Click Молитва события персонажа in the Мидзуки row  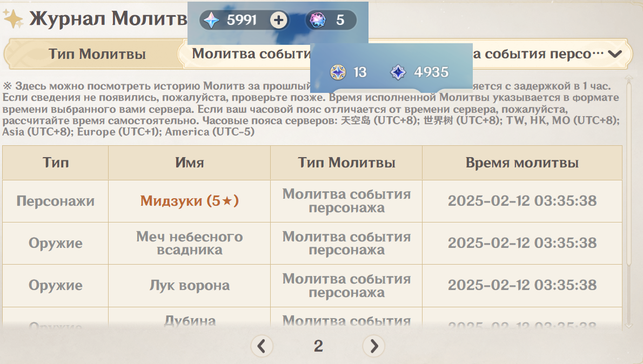click(x=346, y=201)
